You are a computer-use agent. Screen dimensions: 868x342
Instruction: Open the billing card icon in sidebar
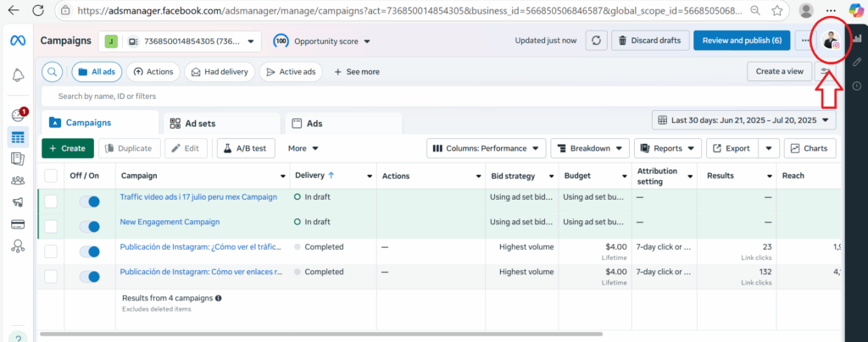click(x=18, y=224)
